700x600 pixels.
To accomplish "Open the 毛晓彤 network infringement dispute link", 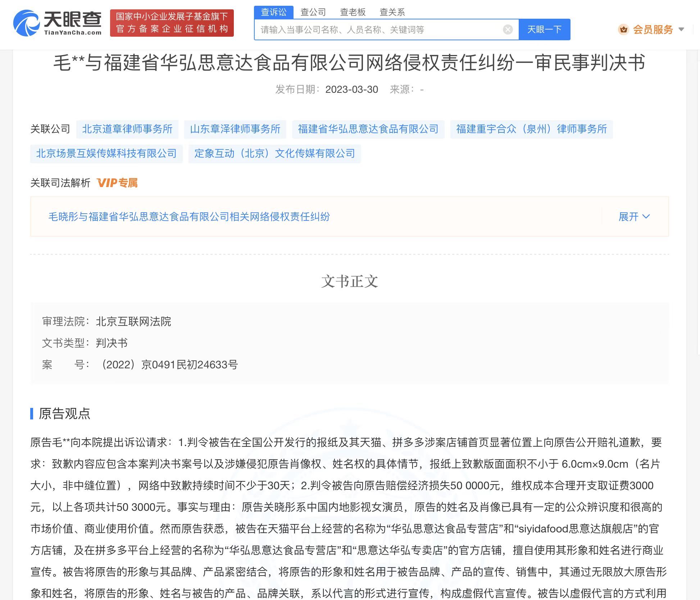I will pos(190,217).
